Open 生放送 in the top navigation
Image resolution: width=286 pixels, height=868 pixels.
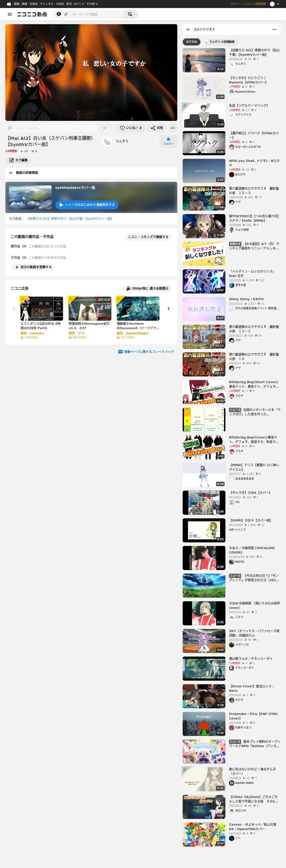coord(34,4)
